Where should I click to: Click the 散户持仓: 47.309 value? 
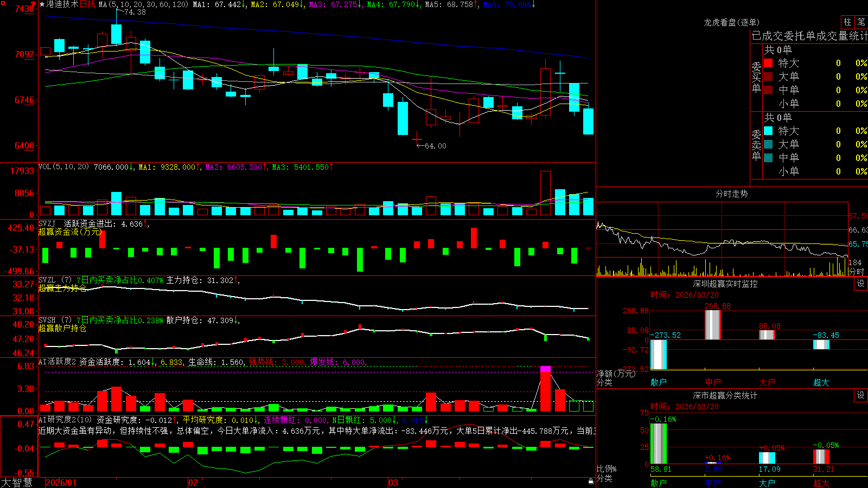click(202, 320)
